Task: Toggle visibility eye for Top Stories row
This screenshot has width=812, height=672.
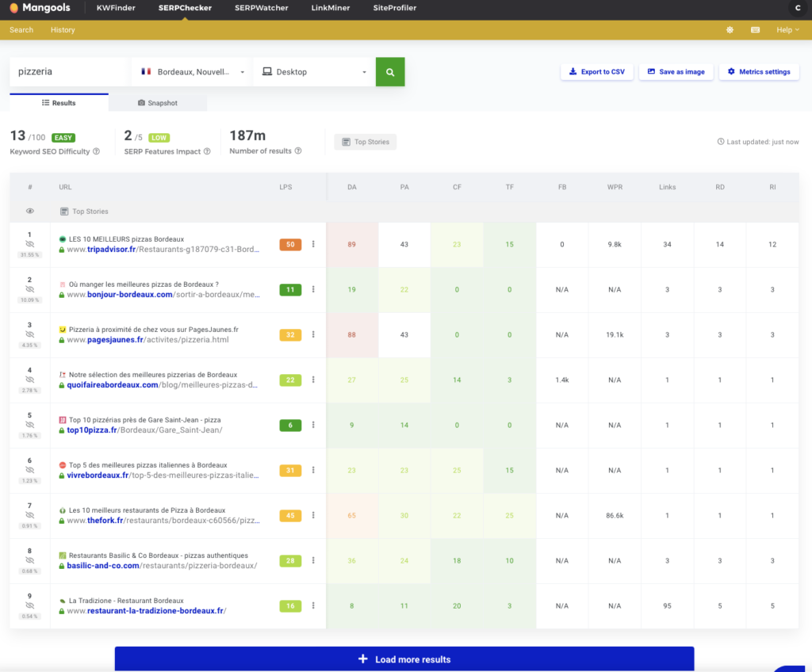Action: (30, 212)
